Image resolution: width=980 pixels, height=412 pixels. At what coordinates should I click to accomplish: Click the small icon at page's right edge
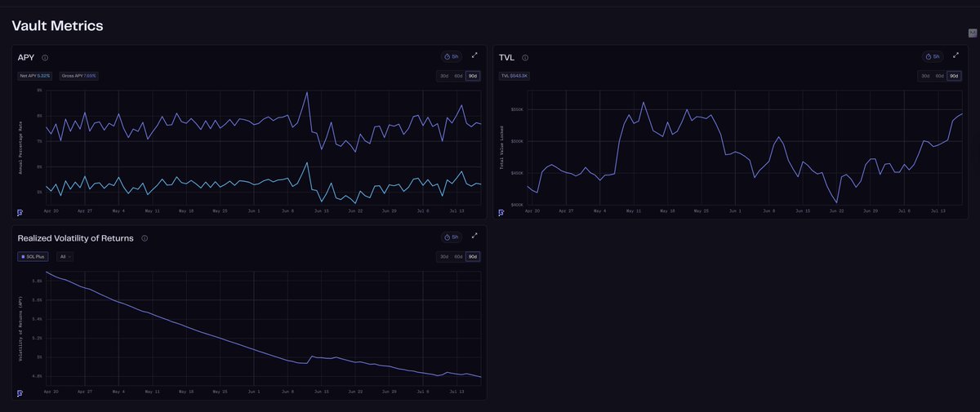click(x=973, y=33)
